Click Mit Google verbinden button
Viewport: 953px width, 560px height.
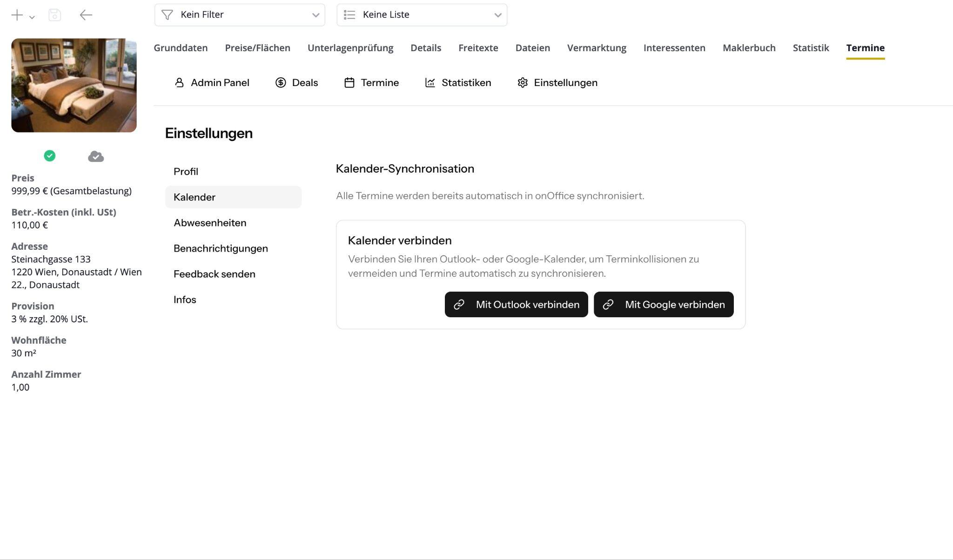click(x=664, y=305)
